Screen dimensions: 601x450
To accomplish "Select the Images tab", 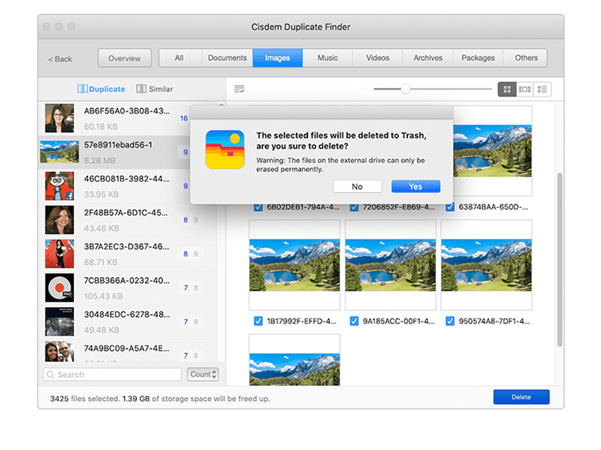I will tap(278, 58).
